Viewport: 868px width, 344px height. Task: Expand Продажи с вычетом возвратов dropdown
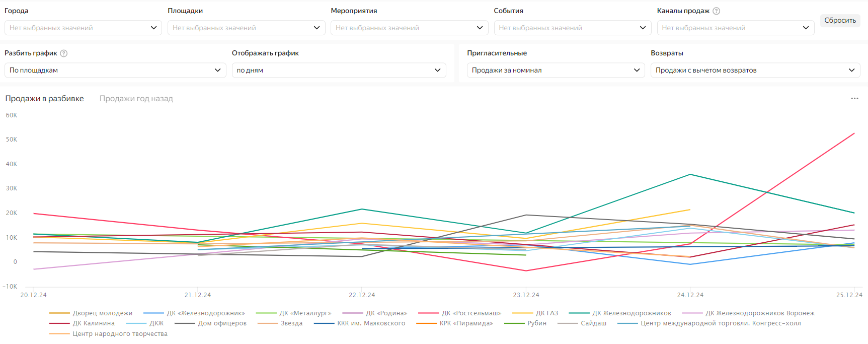755,70
